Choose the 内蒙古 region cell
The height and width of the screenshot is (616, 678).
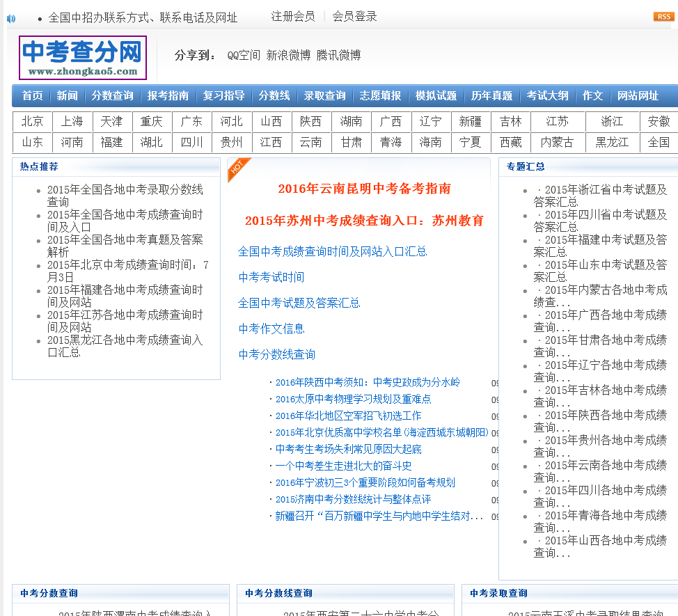[x=558, y=142]
